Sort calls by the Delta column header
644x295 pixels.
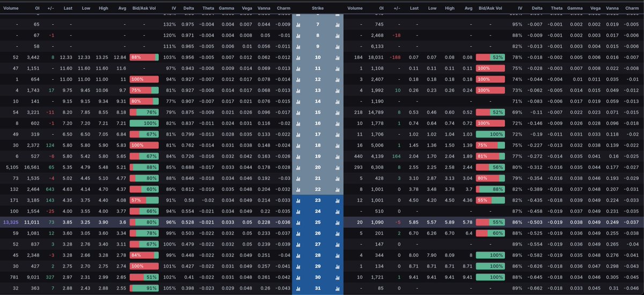click(188, 9)
